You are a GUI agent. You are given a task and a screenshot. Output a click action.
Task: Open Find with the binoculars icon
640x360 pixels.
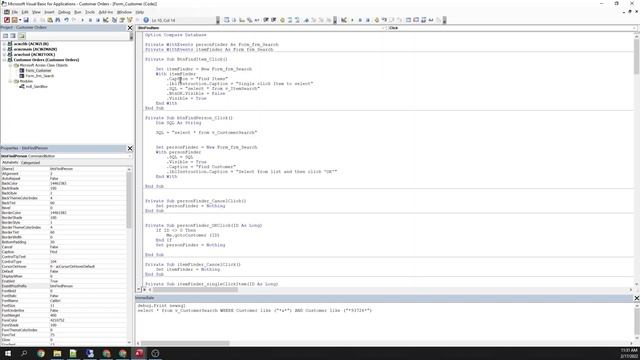[x=58, y=20]
